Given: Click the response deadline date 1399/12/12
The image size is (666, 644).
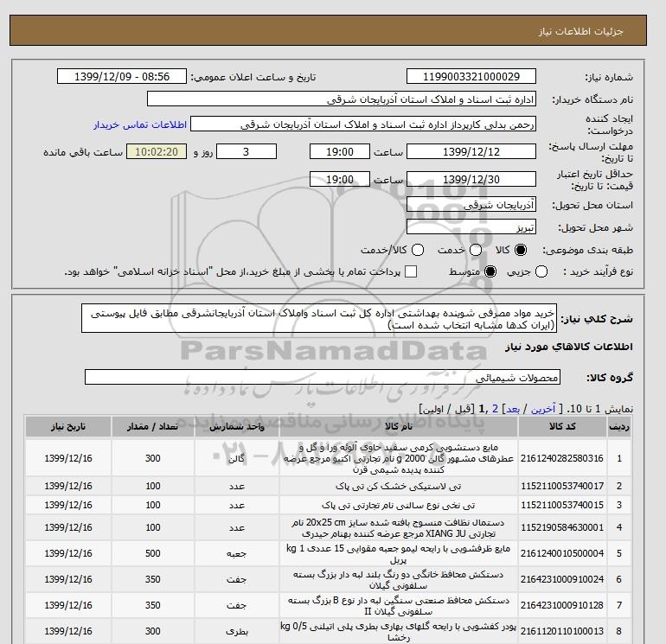Looking at the screenshot, I should pyautogui.click(x=471, y=151).
